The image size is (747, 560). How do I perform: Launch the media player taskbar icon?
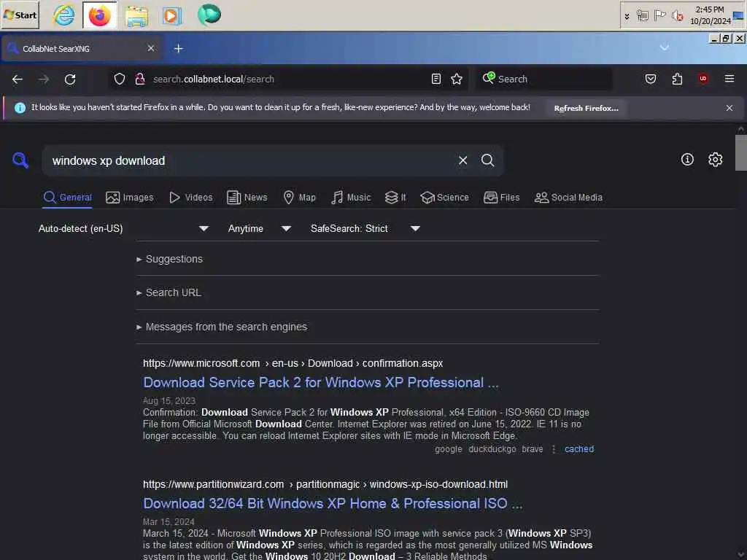[172, 15]
